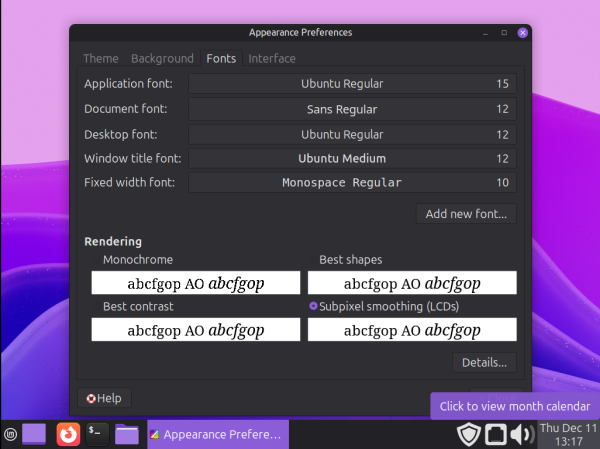Select Monochrome rendering

pos(134,260)
